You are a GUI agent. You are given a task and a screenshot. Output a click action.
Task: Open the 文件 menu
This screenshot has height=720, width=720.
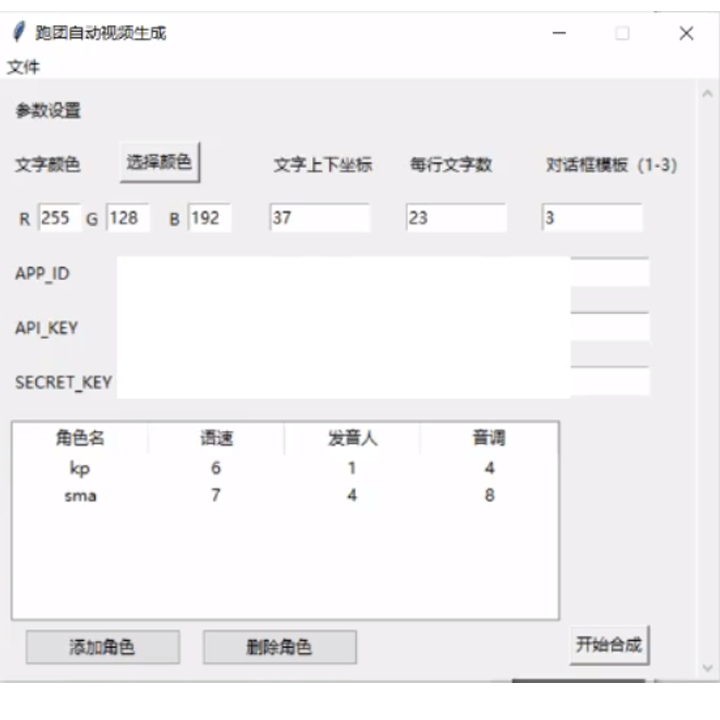(x=23, y=67)
